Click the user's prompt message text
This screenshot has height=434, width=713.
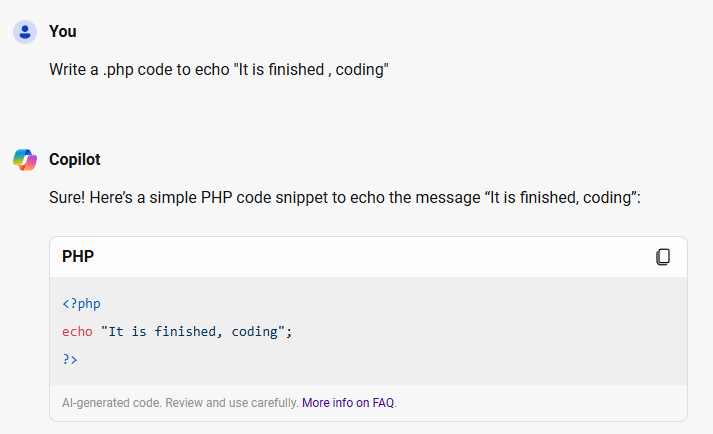(218, 71)
